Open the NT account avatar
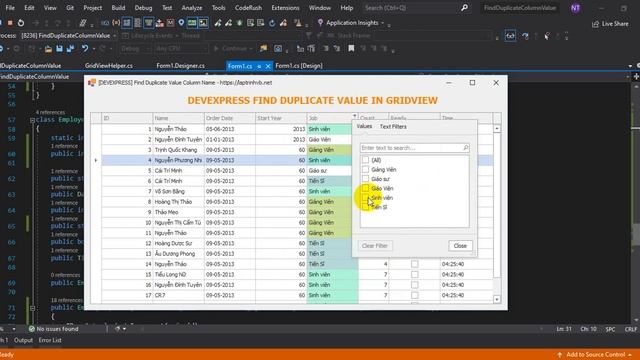This screenshot has width=640, height=360. [x=576, y=8]
